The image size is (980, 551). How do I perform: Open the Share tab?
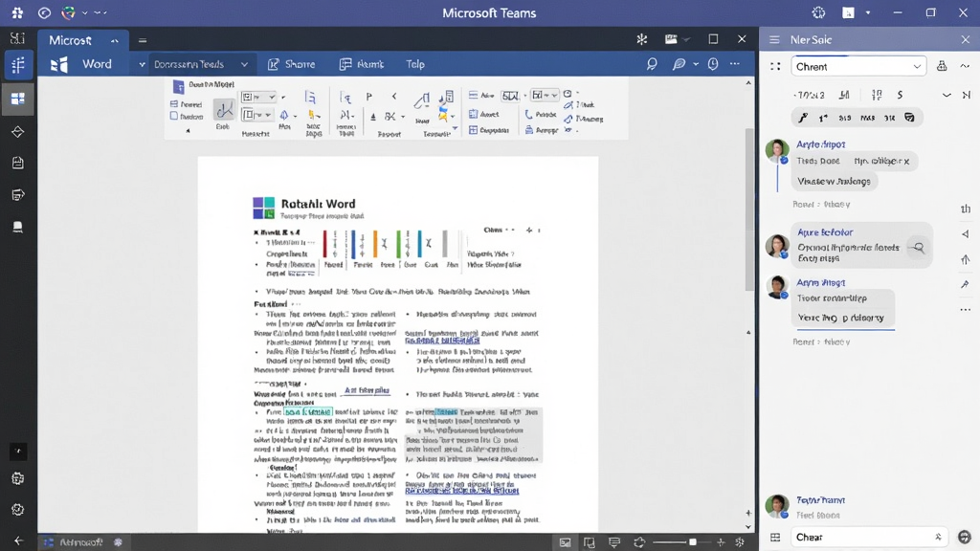click(291, 64)
